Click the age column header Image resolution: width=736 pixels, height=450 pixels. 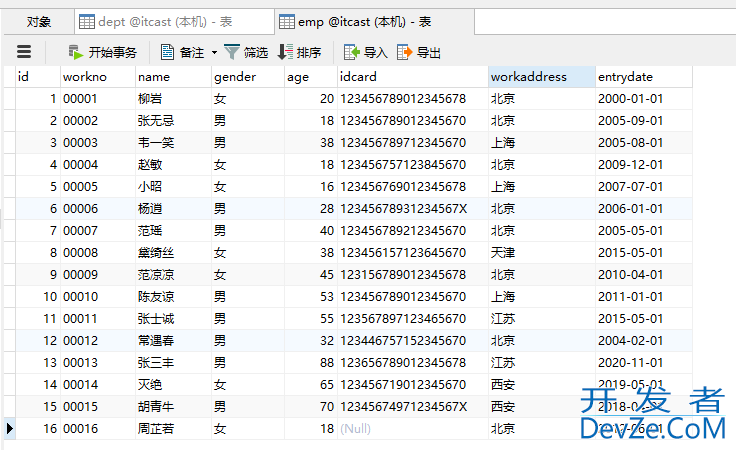(311, 77)
